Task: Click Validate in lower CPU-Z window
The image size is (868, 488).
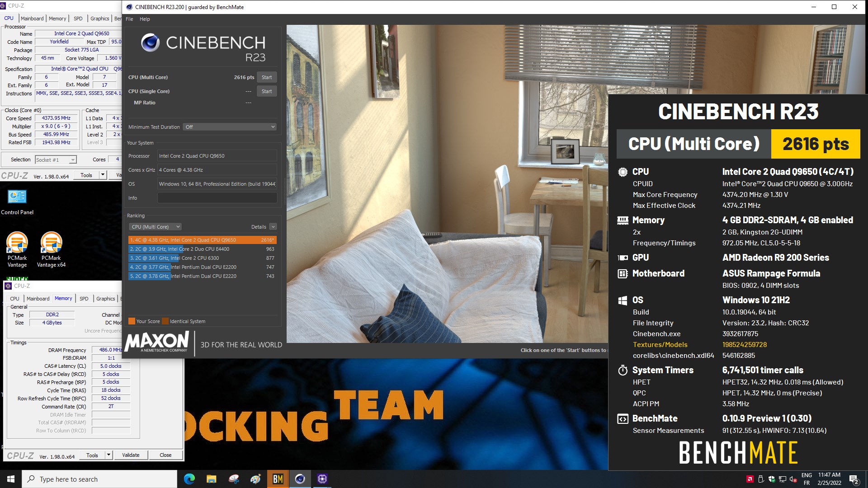Action: point(131,455)
